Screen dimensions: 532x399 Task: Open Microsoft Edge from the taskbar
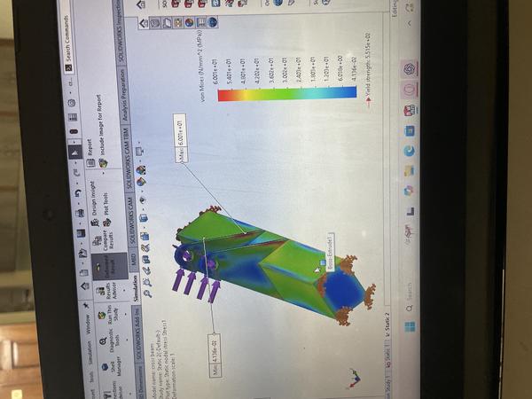(409, 151)
